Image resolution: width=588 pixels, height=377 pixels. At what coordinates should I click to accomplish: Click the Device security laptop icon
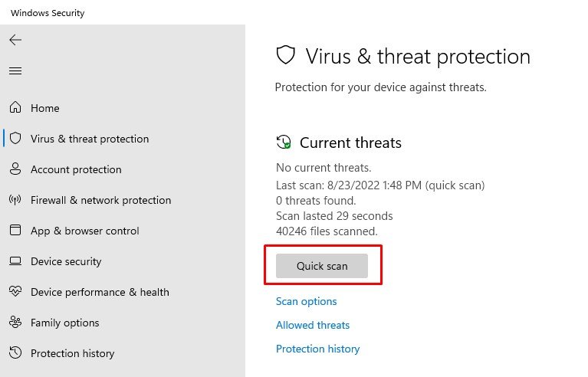coord(15,261)
